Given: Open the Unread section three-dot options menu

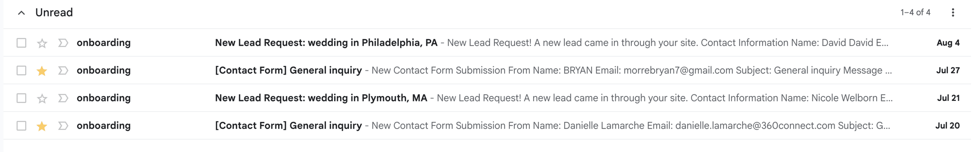Looking at the screenshot, I should 953,13.
